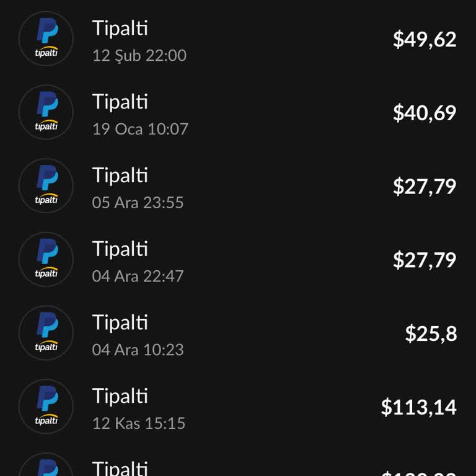
Task: Tap the Tipalti name above 19 Oca 10:07
Action: (x=120, y=102)
